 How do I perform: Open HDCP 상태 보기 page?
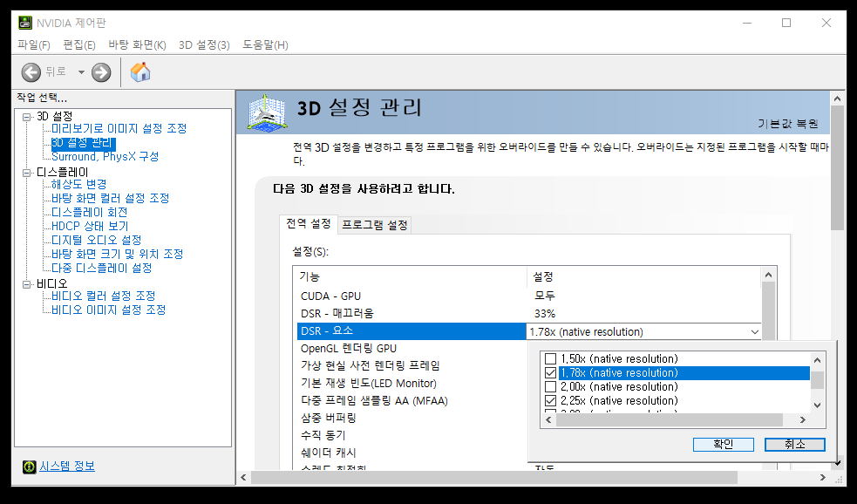90,226
